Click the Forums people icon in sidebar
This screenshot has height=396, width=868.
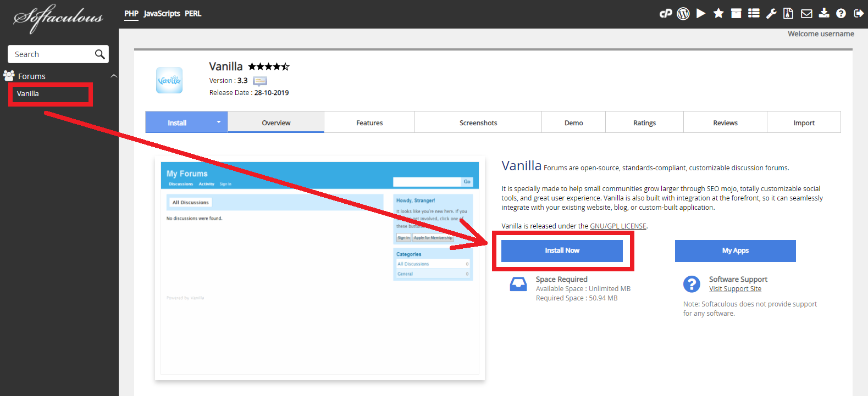tap(9, 76)
